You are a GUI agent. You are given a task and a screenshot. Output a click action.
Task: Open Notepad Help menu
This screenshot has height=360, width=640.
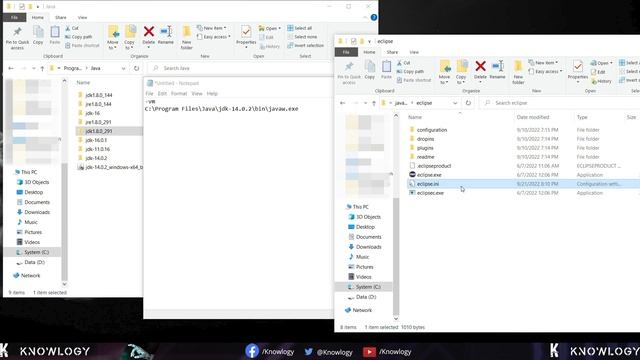coord(212,93)
